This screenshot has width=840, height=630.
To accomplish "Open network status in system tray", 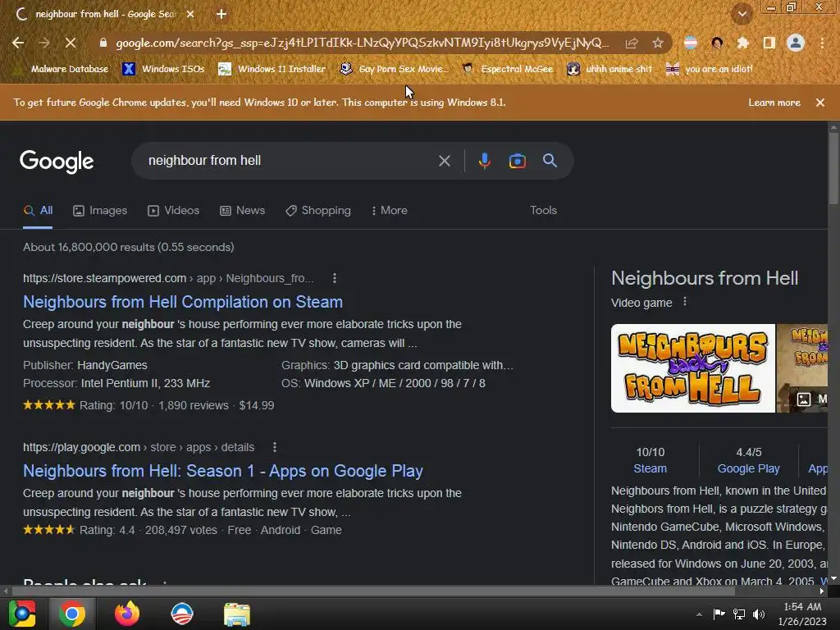I will (739, 614).
